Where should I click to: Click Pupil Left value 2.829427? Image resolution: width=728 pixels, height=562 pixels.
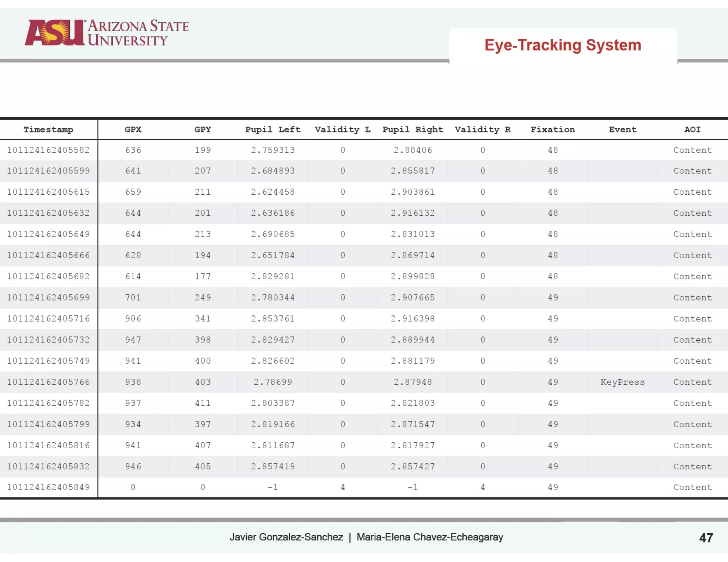[273, 340]
